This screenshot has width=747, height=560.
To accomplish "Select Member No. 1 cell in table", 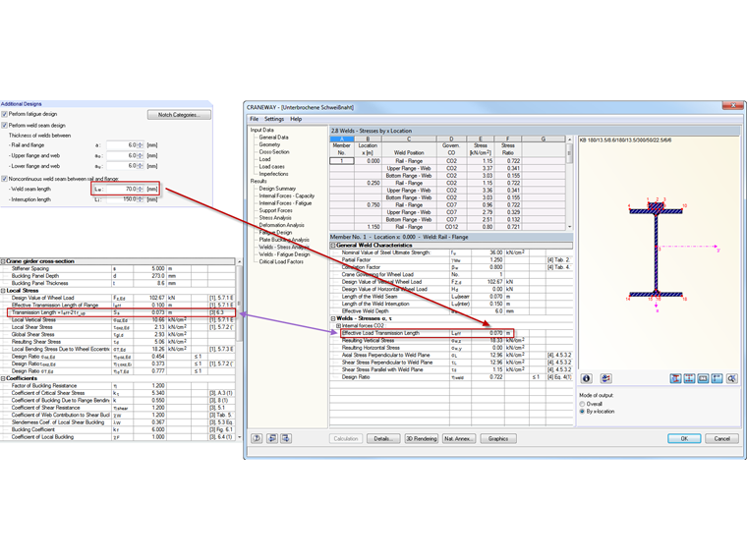I will pyautogui.click(x=342, y=161).
